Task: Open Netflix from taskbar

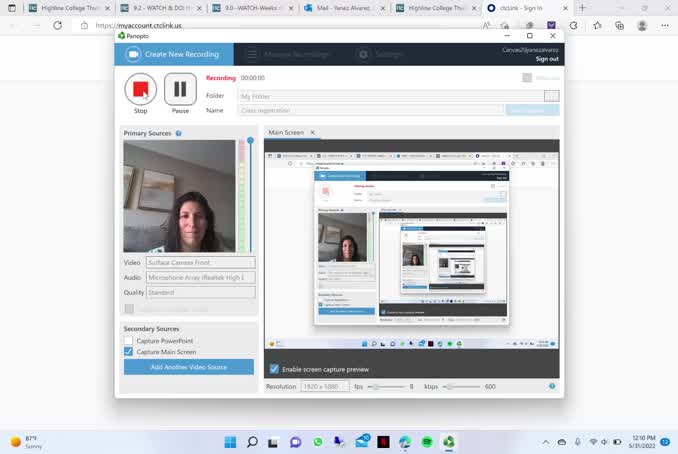Action: (x=384, y=442)
